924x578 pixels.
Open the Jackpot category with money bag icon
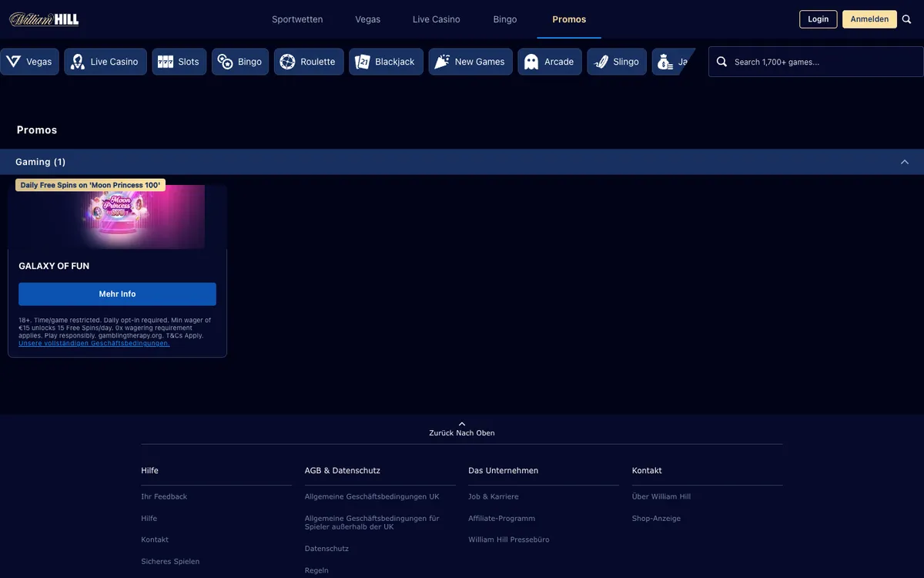click(673, 62)
